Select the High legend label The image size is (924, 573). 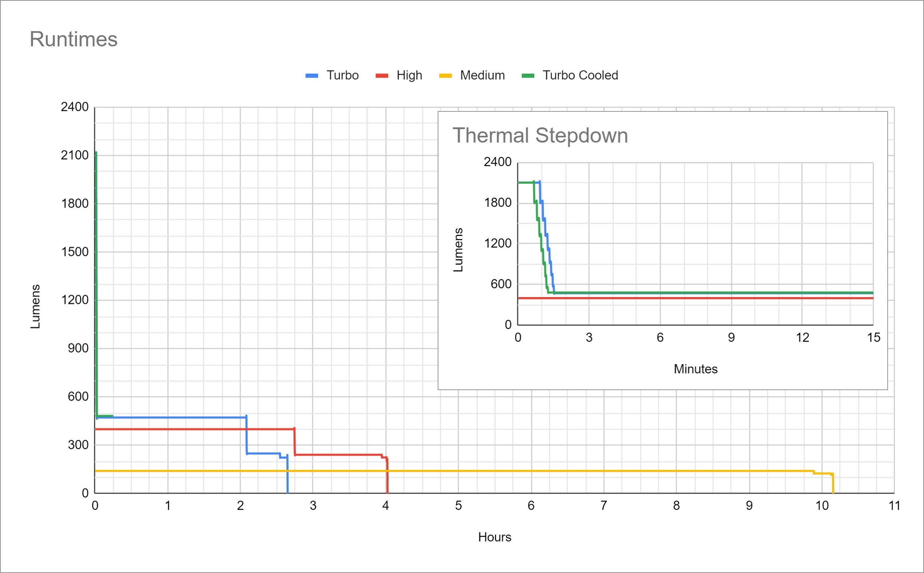(x=409, y=75)
